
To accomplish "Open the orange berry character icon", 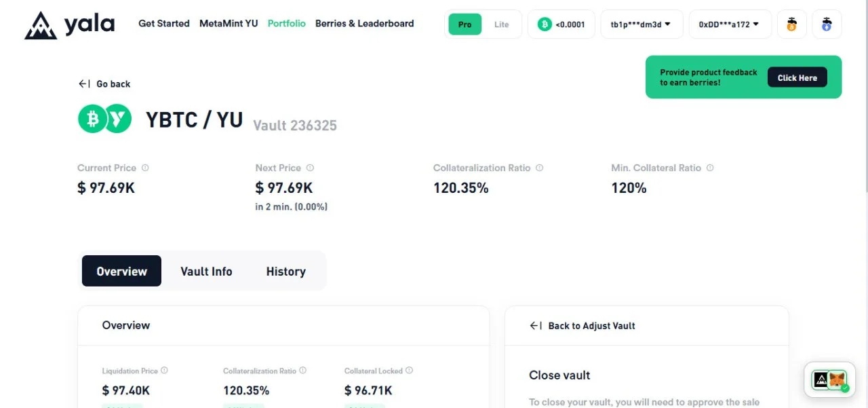I will pos(791,24).
